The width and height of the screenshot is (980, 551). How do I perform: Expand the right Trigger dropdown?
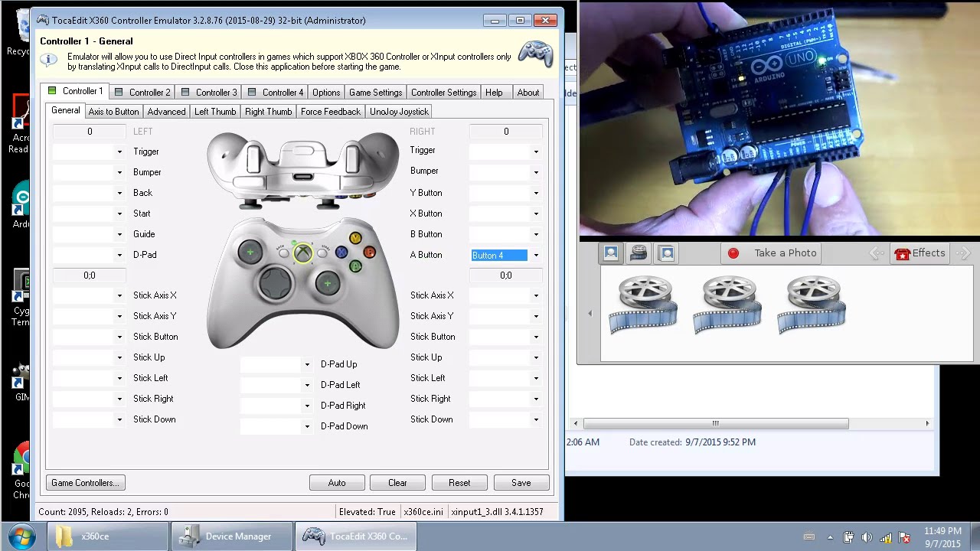(x=536, y=152)
